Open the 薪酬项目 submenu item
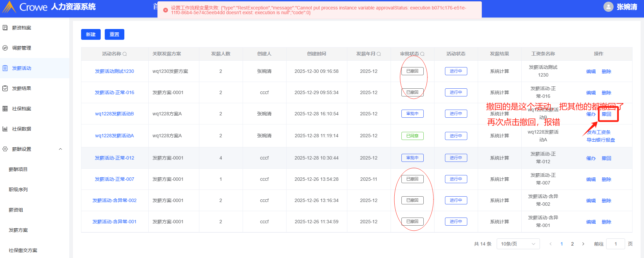Viewport: 644px width, 258px height. tap(18, 169)
